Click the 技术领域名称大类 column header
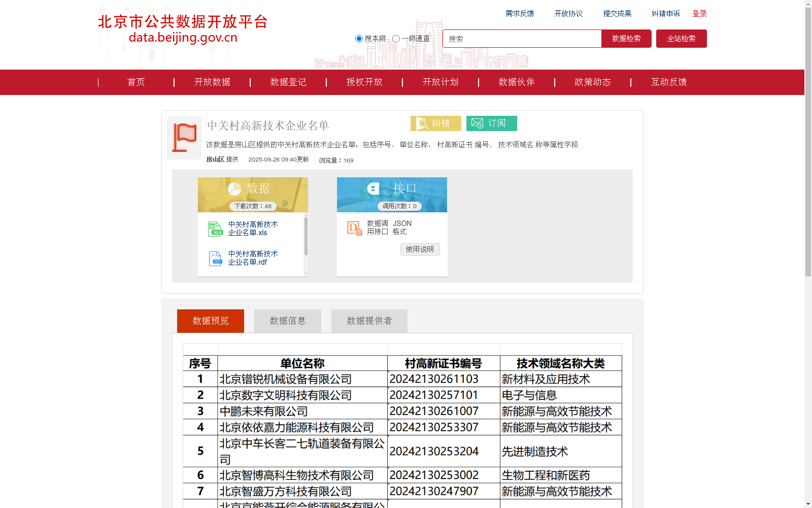This screenshot has height=508, width=812. pos(561,364)
